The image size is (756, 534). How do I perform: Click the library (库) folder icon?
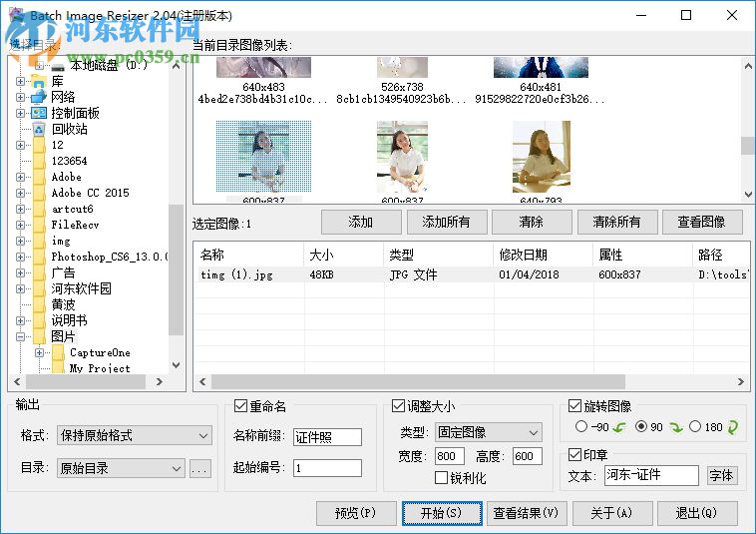click(39, 81)
